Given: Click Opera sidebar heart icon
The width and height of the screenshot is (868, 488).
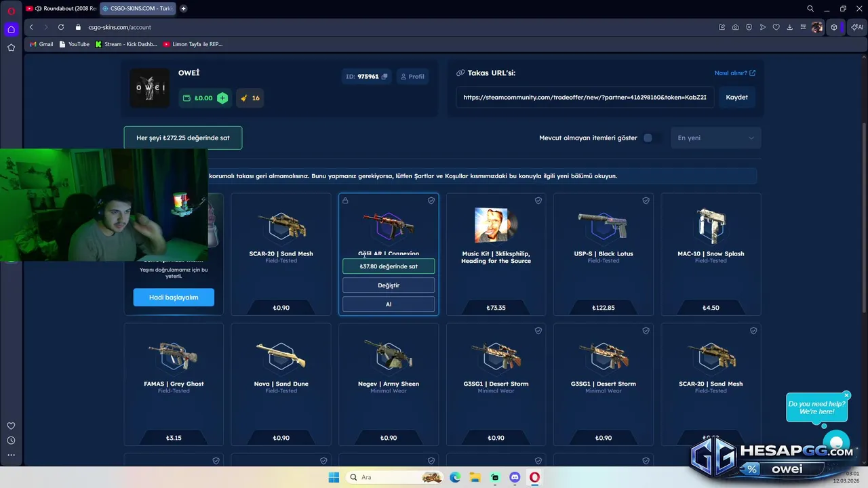Looking at the screenshot, I should coord(11,426).
